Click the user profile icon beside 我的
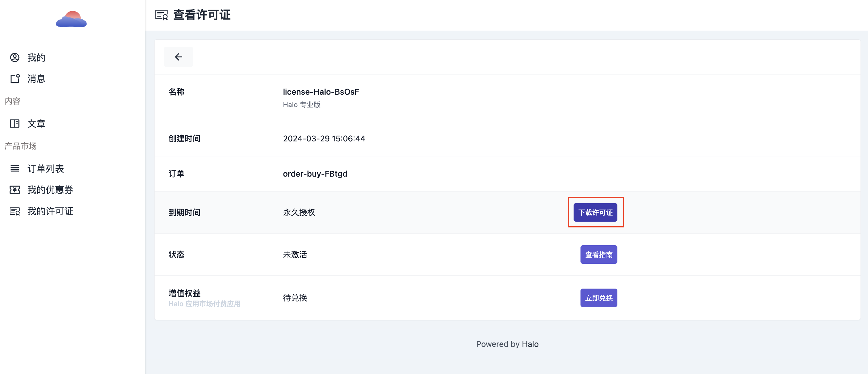Viewport: 868px width, 374px height. (15, 58)
